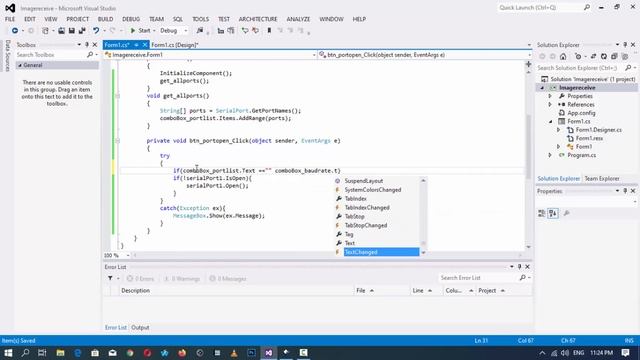Toggle the 0 Messages filter in Error List

228,279
